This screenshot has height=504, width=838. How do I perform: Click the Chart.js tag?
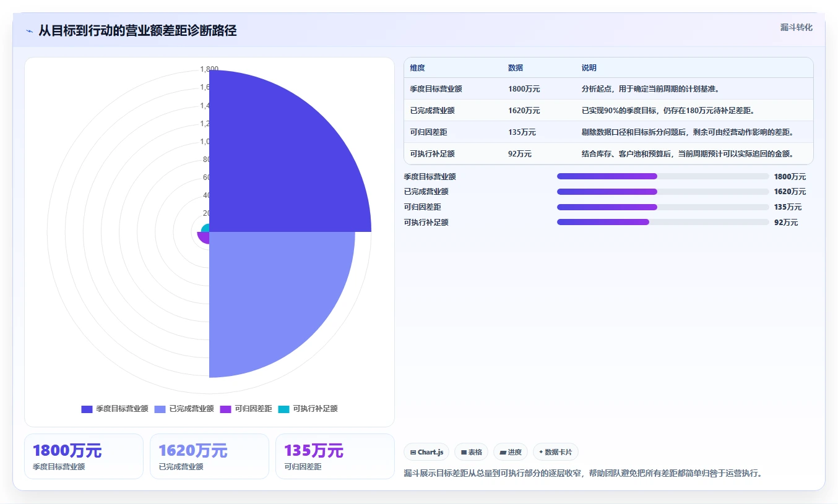[x=426, y=452]
